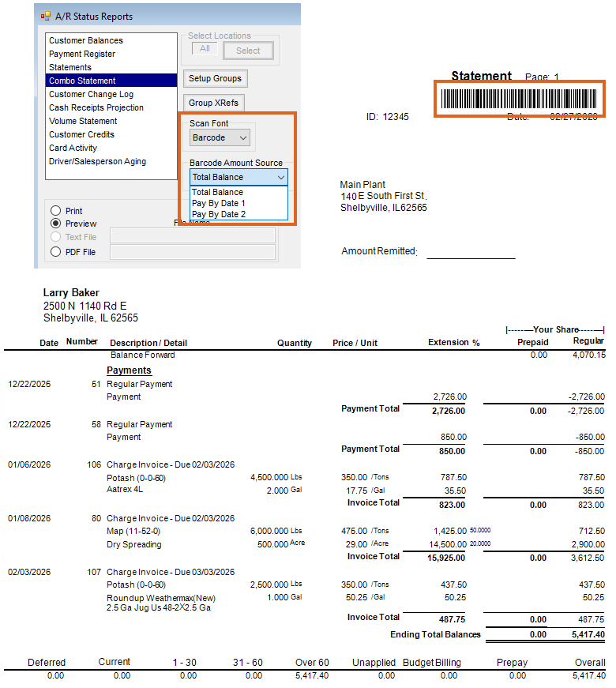Select the Print radio button
Viewport: 616px width, 688px height.
(56, 211)
